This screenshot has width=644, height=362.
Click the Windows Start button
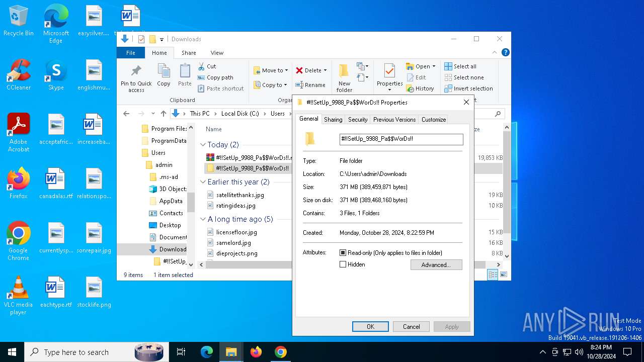pos(12,352)
